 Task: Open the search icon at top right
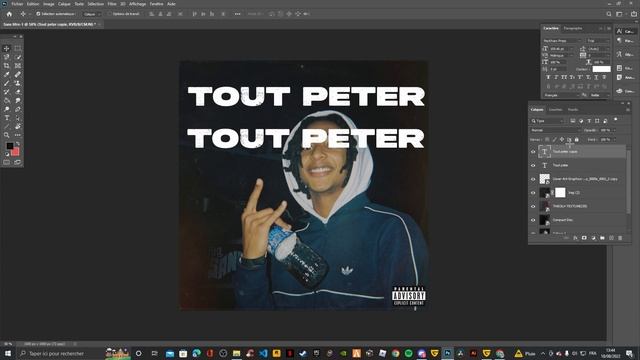609,14
